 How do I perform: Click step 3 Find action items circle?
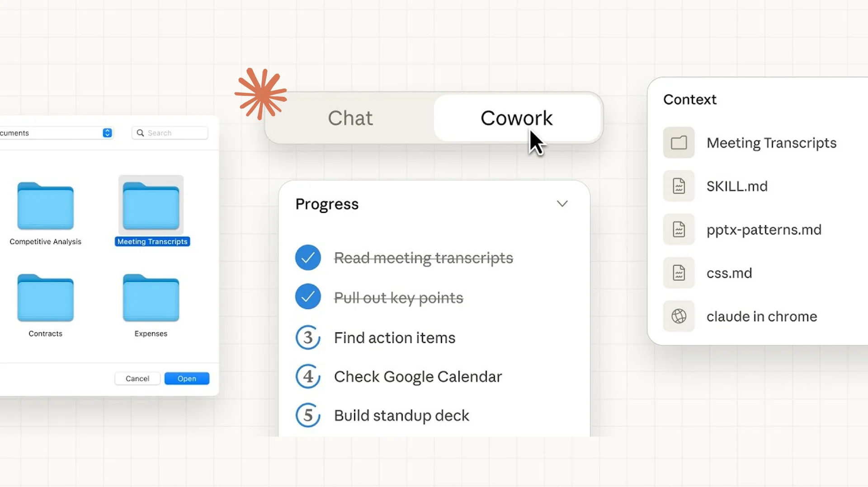308,337
